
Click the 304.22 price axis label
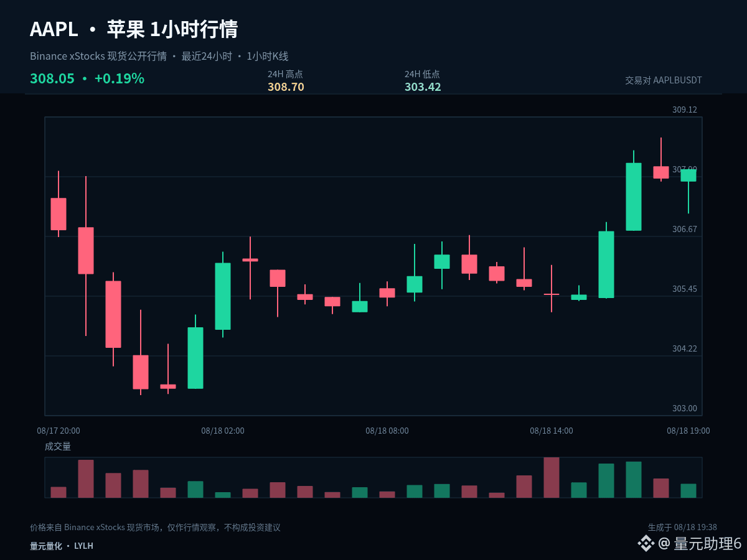pyautogui.click(x=685, y=348)
